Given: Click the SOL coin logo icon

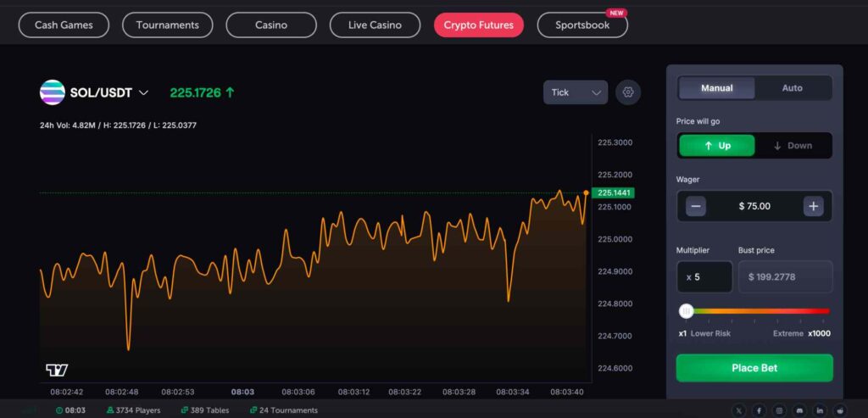Looking at the screenshot, I should [x=53, y=92].
